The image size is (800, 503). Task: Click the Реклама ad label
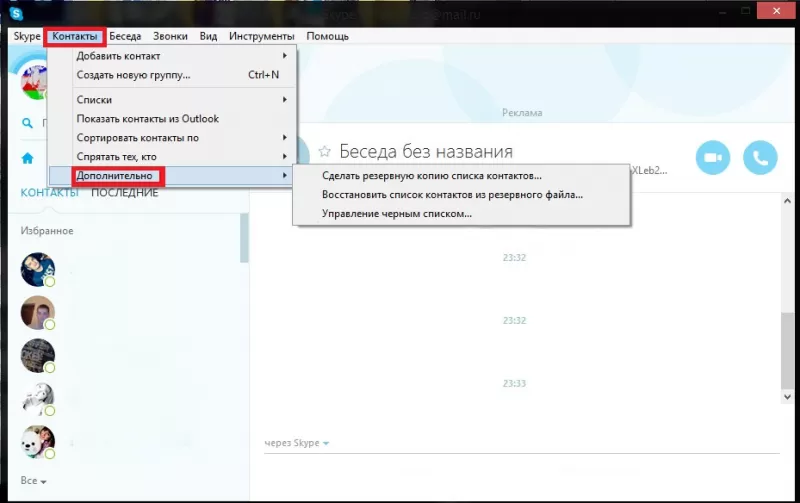pos(522,113)
